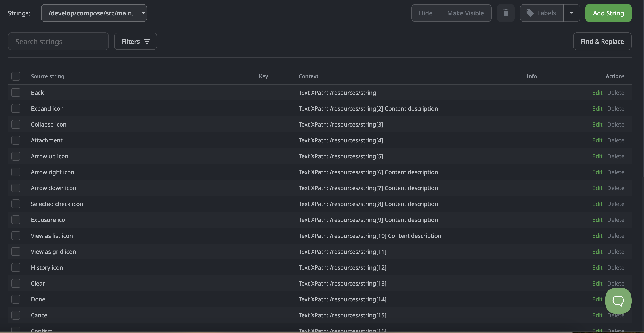Image resolution: width=644 pixels, height=333 pixels.
Task: Edit the 'Expand icon' string
Action: coord(597,108)
